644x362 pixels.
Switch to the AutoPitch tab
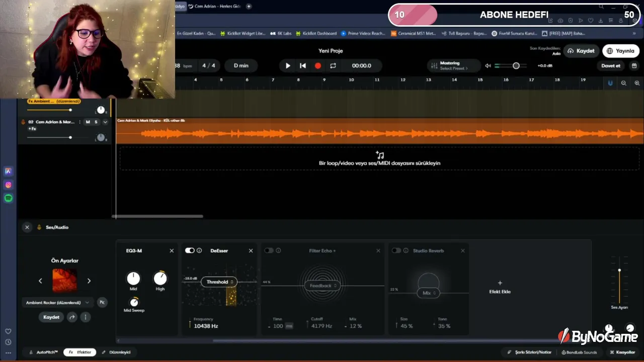(44, 352)
